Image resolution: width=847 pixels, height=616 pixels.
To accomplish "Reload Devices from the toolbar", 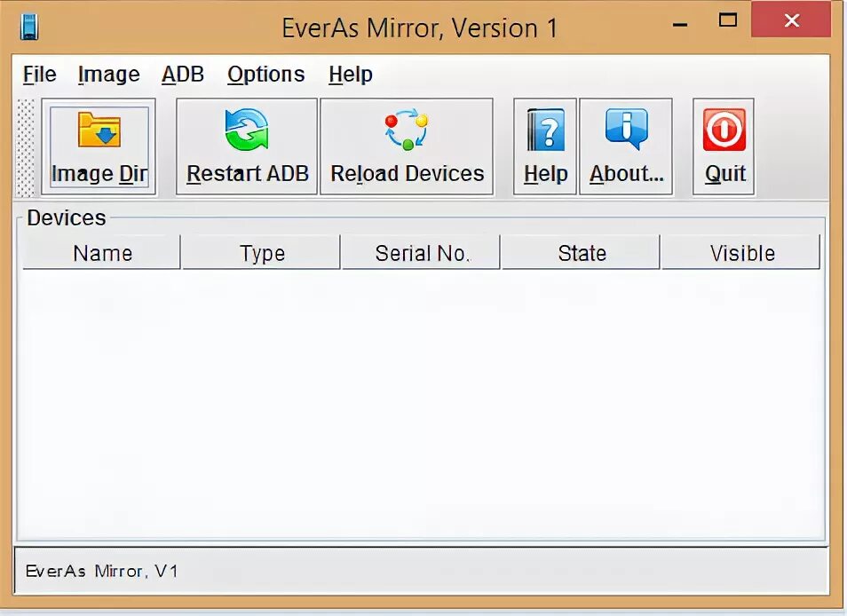I will [x=407, y=146].
